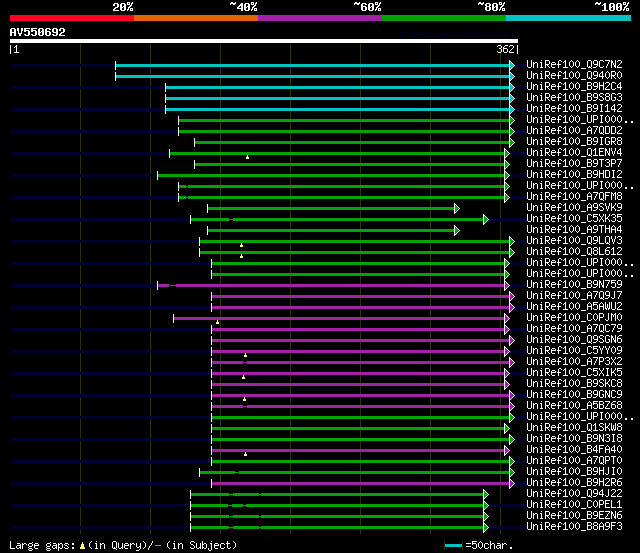Click the UniRef100_A7Q9J7 label

click(x=574, y=295)
